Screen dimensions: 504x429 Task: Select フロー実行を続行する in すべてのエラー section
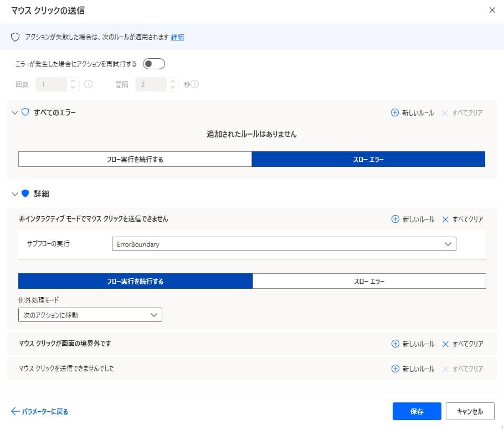pyautogui.click(x=135, y=160)
